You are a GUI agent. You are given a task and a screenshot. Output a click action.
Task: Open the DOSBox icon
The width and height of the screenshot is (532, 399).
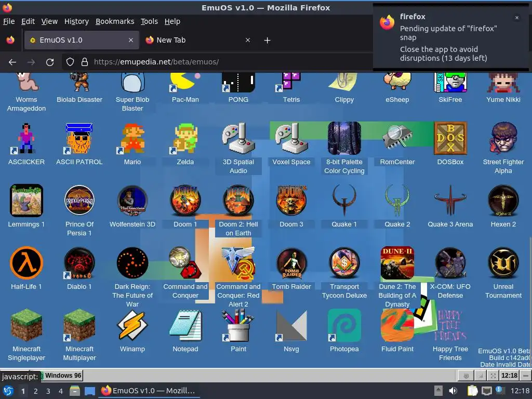(x=450, y=138)
